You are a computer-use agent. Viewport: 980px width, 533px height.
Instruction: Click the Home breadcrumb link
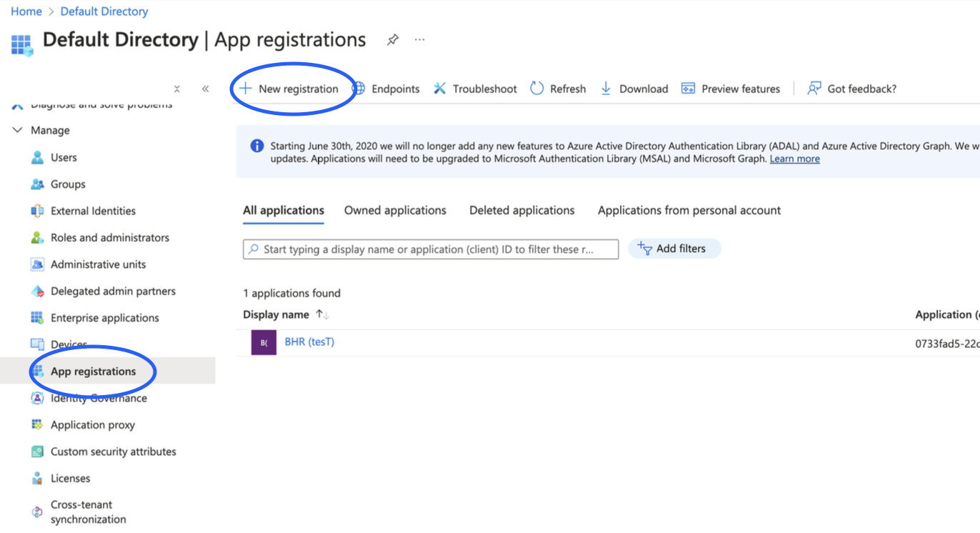[x=26, y=11]
